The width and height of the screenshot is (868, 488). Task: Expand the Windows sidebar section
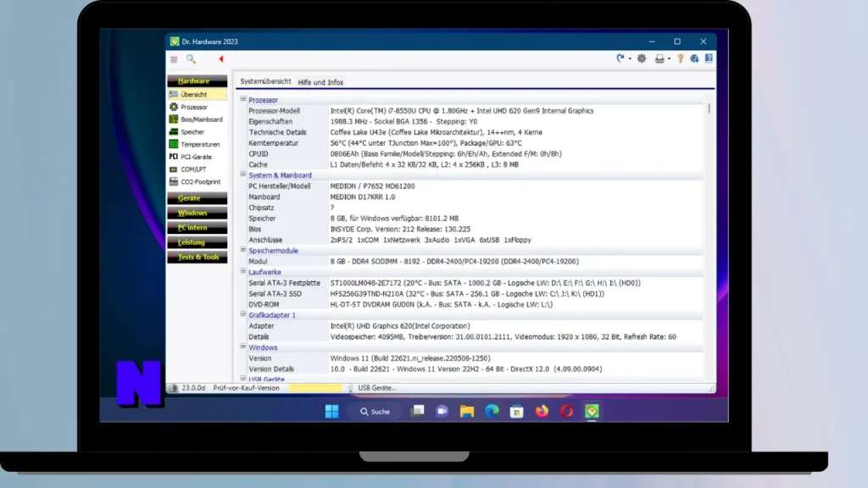pos(197,213)
